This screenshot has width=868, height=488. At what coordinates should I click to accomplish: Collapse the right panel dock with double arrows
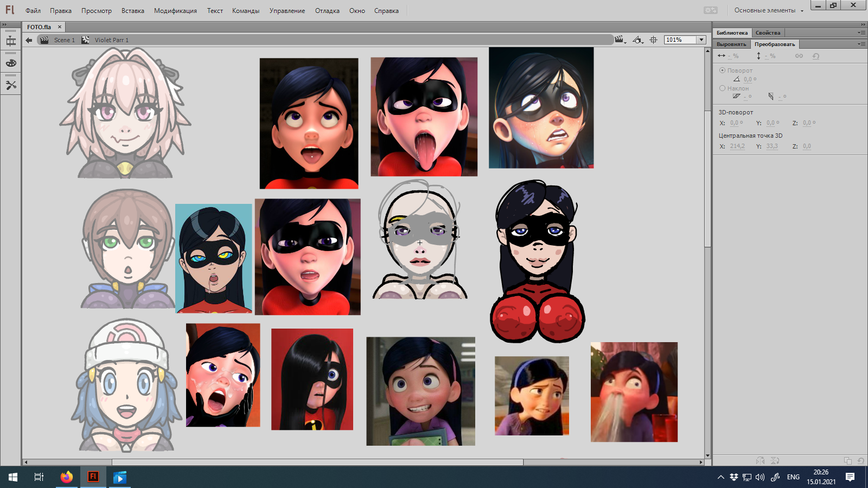863,24
